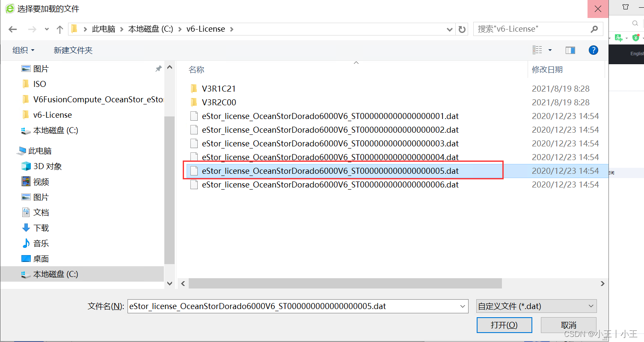Viewport: 644px width, 342px height.
Task: Select 图片 under 此电脑
Action: tap(41, 197)
